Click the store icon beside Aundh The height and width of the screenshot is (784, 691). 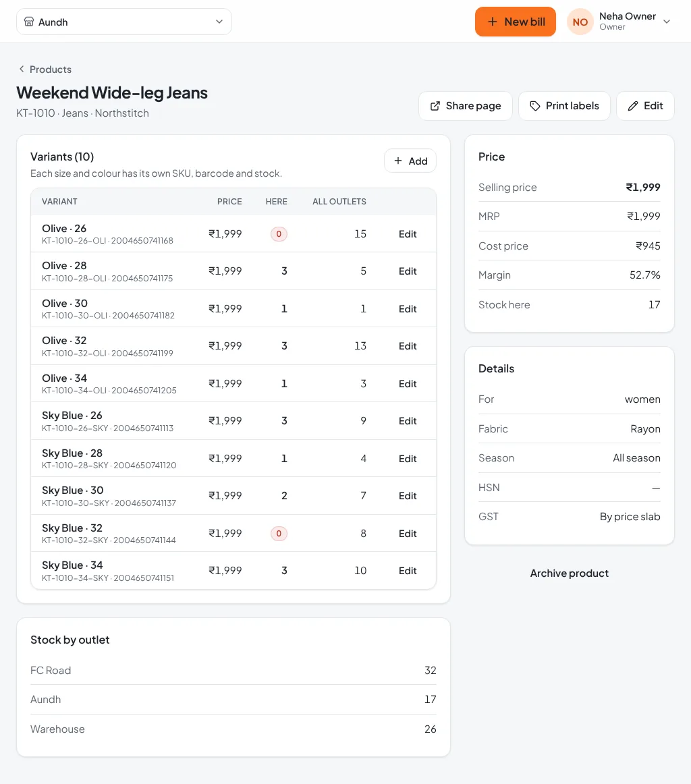point(29,22)
